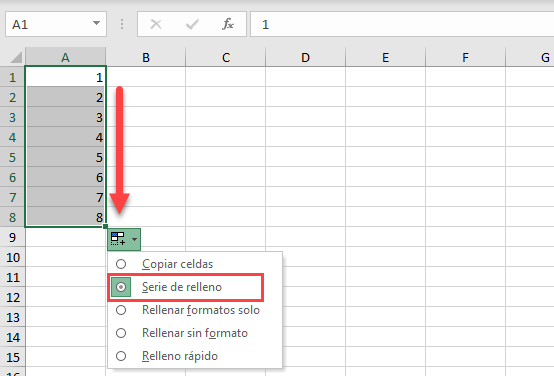
Task: Click the Select All corner triangle
Action: coord(16,57)
